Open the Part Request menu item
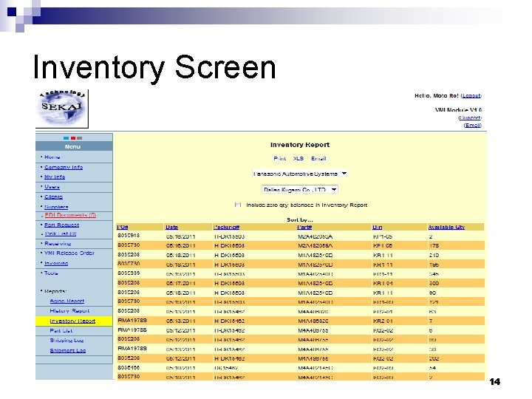The width and height of the screenshot is (532, 399). (x=62, y=225)
